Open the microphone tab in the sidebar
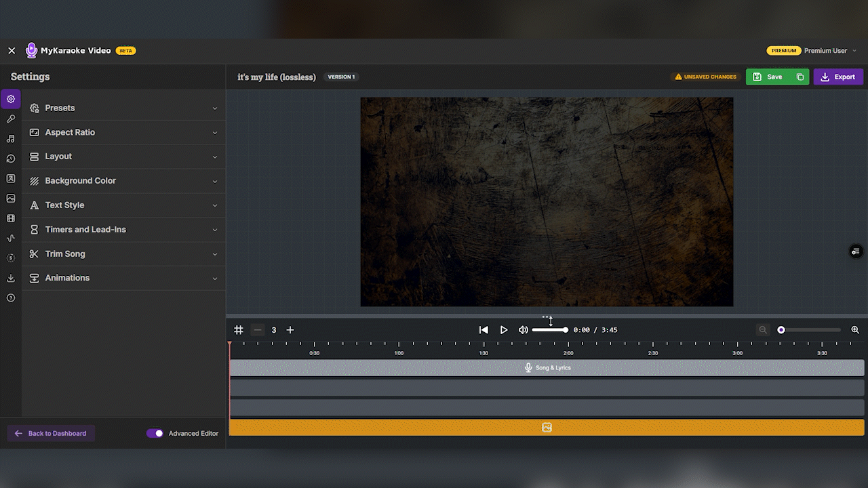Viewport: 868px width, 488px height. point(11,119)
